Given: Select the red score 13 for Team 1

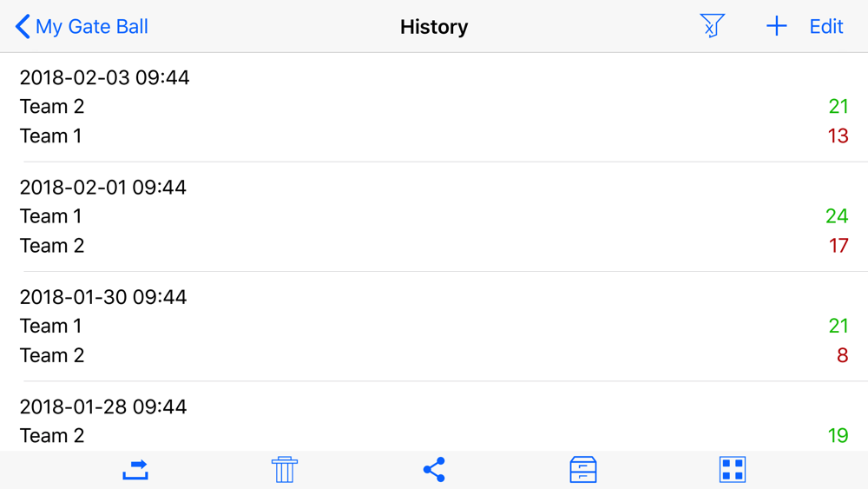Looking at the screenshot, I should 838,135.
